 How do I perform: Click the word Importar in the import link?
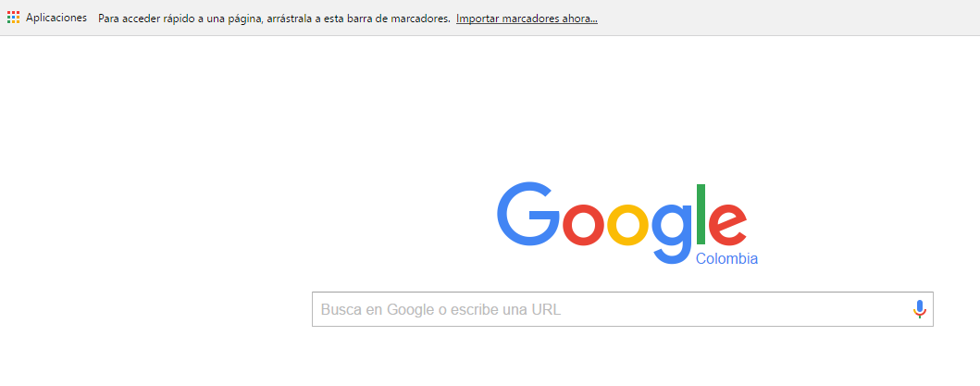(476, 19)
